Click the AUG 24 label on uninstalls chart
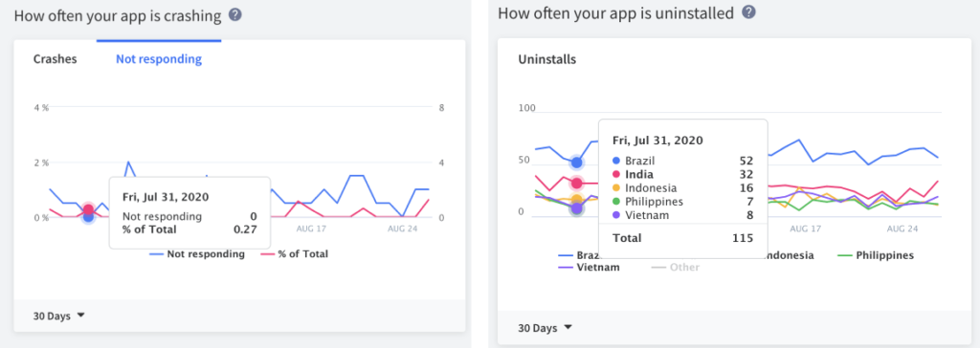Image resolution: width=980 pixels, height=348 pixels. [902, 229]
